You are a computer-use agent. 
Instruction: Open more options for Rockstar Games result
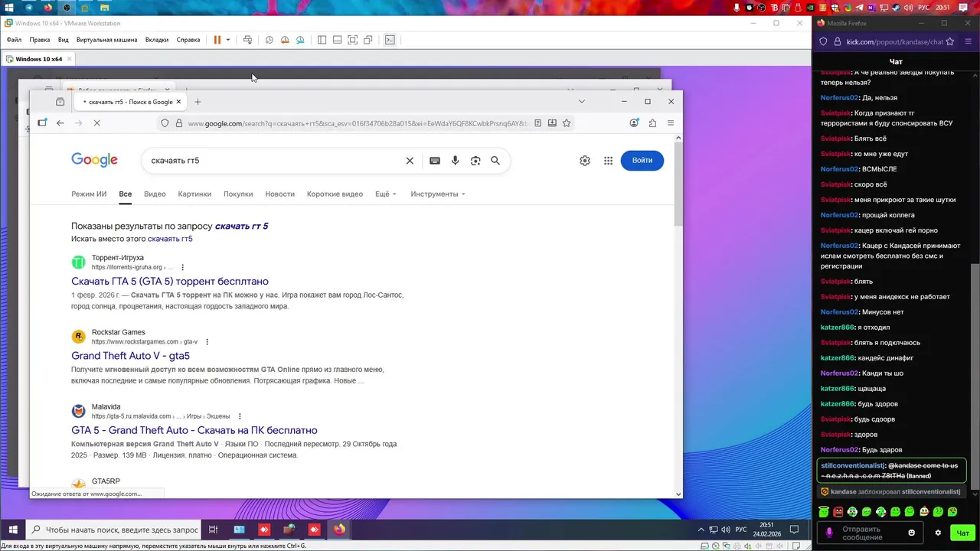(x=207, y=342)
